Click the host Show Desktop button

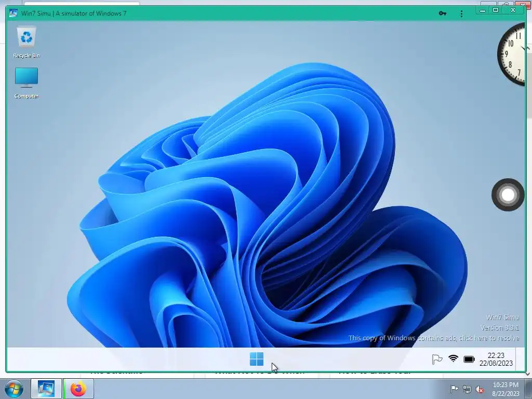pyautogui.click(x=528, y=389)
